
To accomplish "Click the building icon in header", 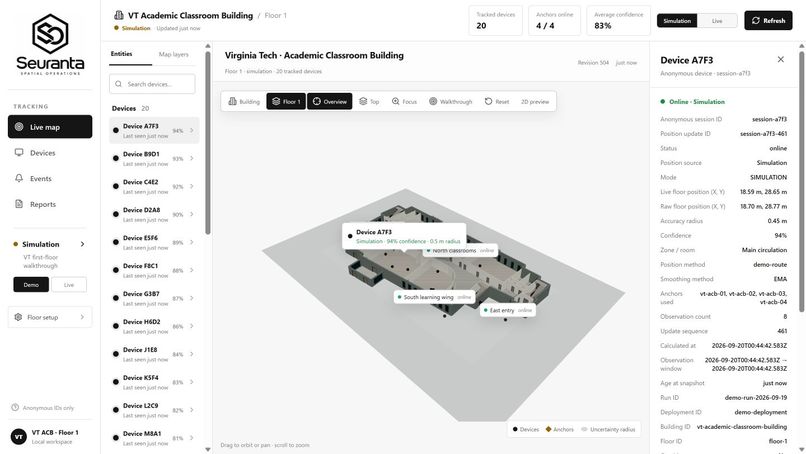I will (x=119, y=15).
